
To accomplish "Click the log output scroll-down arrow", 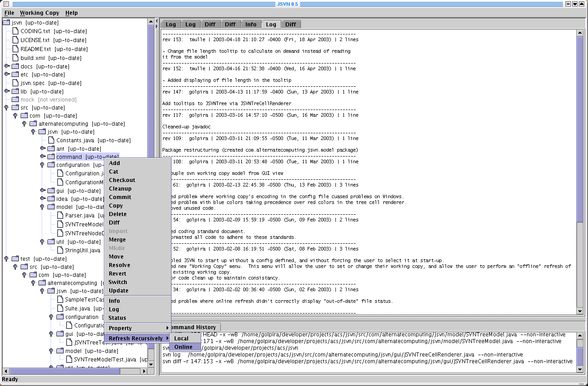I will point(580,311).
